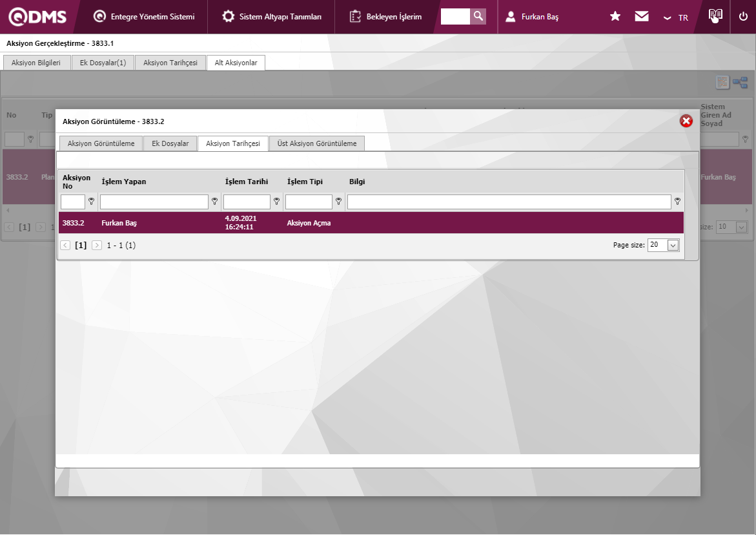
Task: Open İşlem Yapan filter funnel icon
Action: click(x=214, y=201)
